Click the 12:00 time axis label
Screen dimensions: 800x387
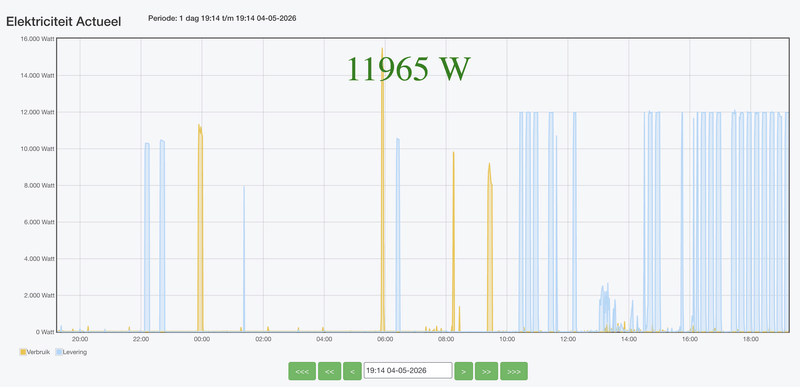[568, 339]
